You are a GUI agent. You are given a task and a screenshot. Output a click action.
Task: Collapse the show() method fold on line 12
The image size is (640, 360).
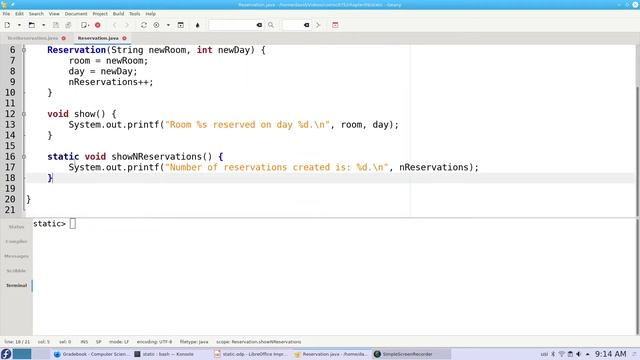click(x=24, y=114)
